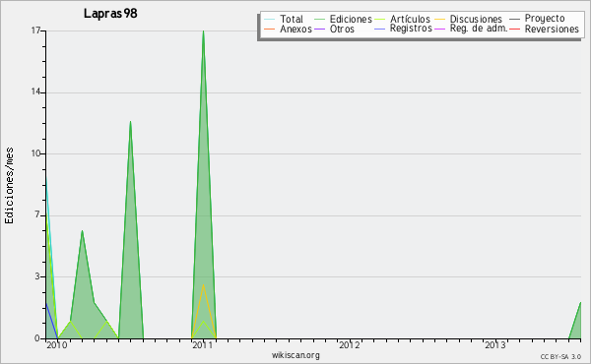Click the 'Otros' legend label
This screenshot has height=364, width=591.
342,29
